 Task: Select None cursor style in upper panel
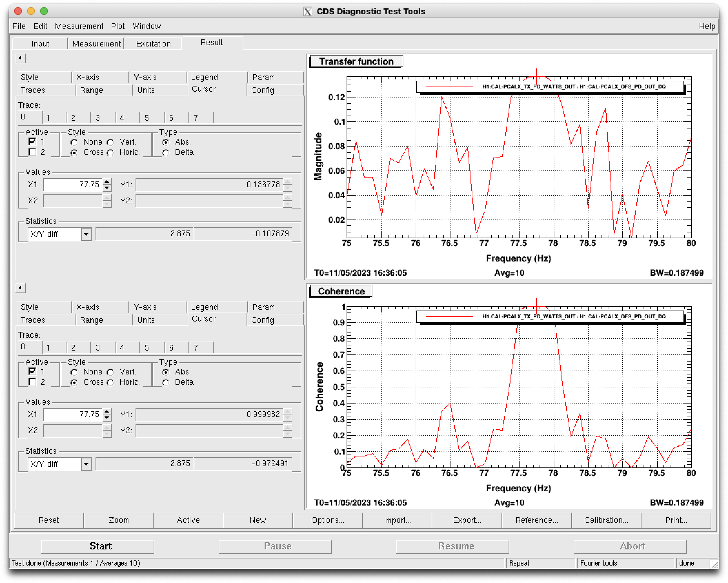tap(74, 142)
